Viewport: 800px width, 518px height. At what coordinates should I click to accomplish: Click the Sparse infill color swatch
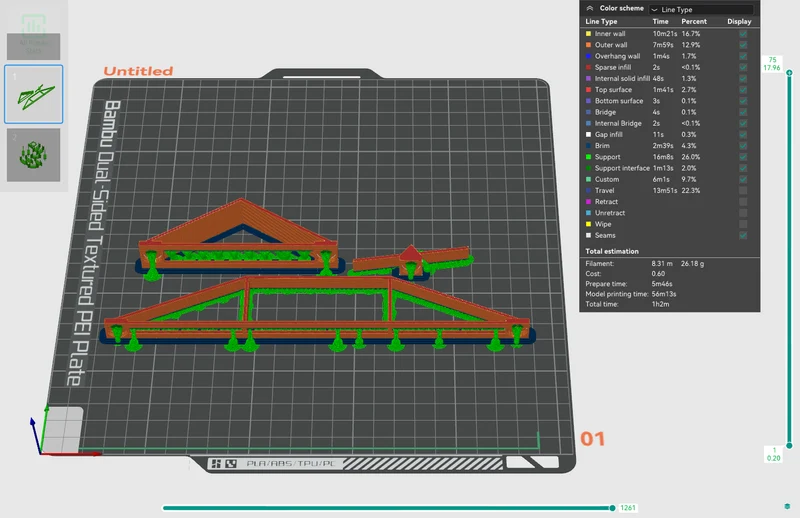(x=588, y=67)
